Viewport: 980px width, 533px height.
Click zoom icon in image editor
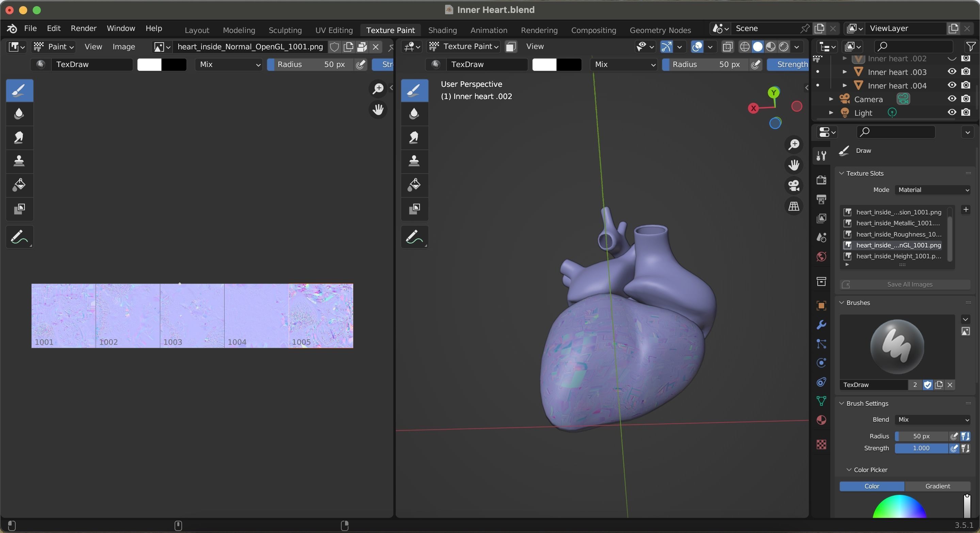point(378,88)
